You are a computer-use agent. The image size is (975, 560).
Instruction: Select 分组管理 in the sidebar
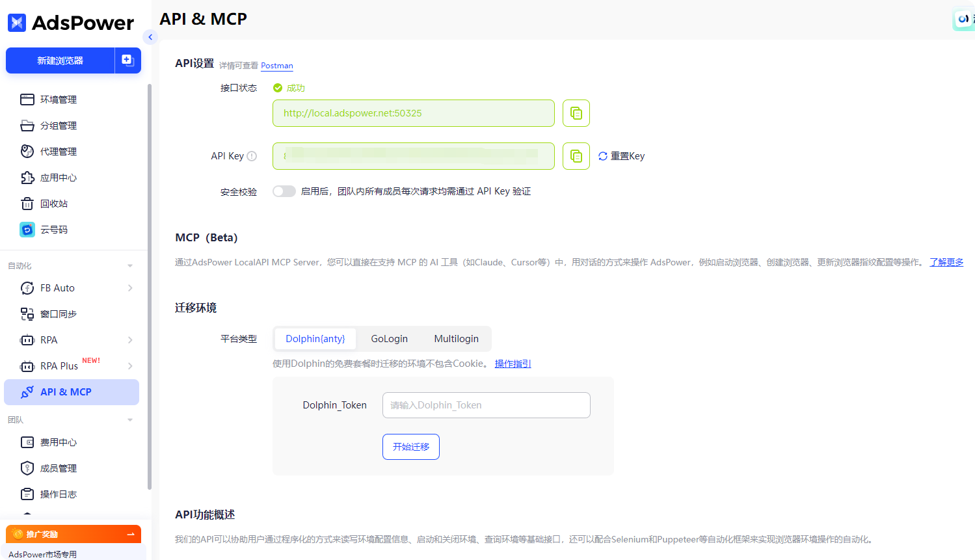coord(59,125)
